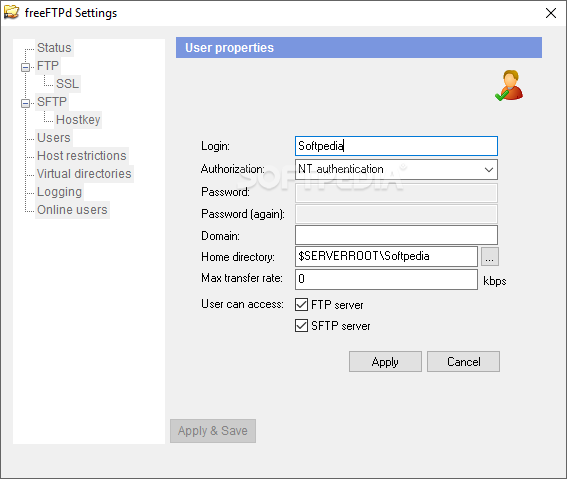
Task: Click the Domain input field
Action: coord(396,235)
